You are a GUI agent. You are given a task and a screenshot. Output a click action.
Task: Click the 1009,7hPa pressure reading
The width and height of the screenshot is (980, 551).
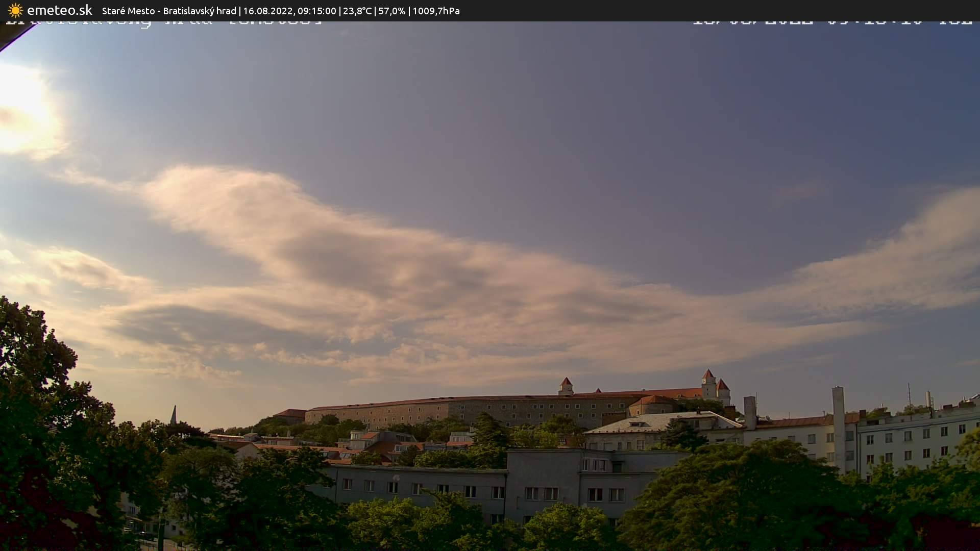(436, 11)
